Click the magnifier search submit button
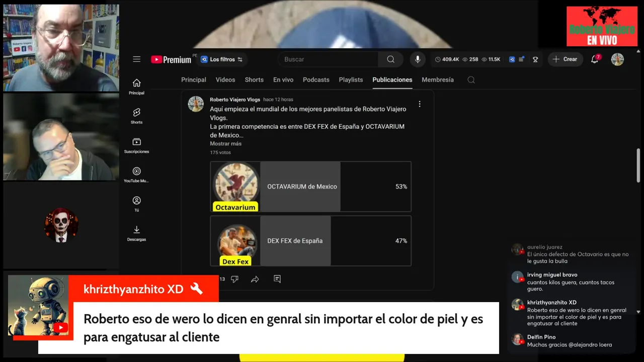The width and height of the screenshot is (644, 362). coord(390,59)
